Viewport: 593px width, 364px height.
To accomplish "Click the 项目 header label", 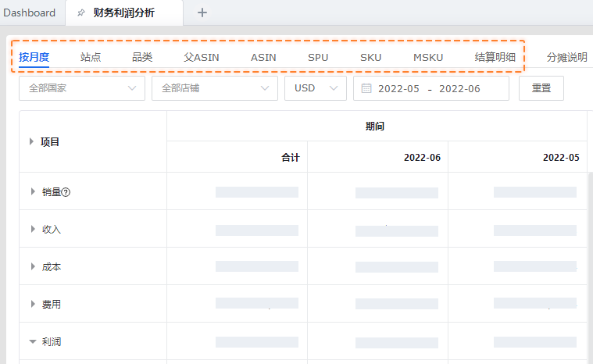I will 50,142.
